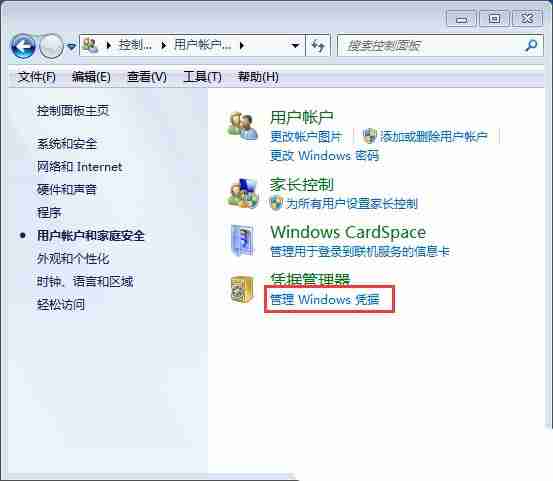Click the greyed-out Forward arrow button
This screenshot has width=553, height=481.
[x=51, y=46]
